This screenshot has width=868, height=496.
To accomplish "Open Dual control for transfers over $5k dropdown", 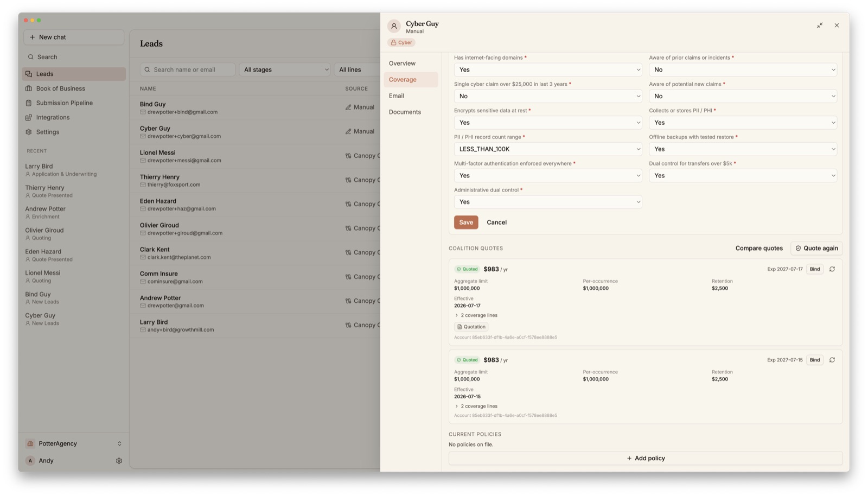I will point(743,175).
